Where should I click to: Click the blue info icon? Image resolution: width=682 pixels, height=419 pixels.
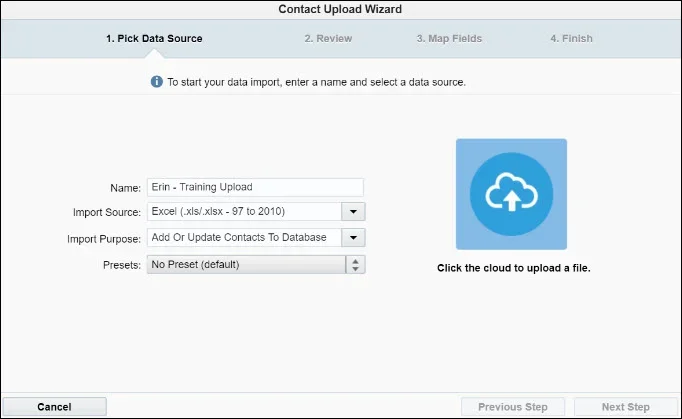(156, 82)
